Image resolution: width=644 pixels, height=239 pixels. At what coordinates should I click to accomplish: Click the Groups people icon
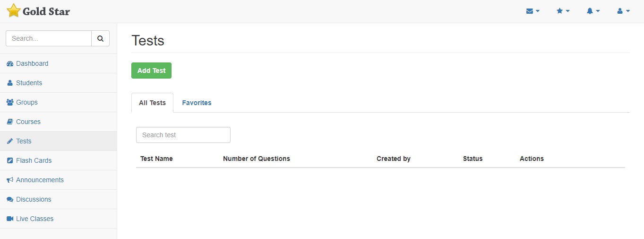[x=10, y=103]
